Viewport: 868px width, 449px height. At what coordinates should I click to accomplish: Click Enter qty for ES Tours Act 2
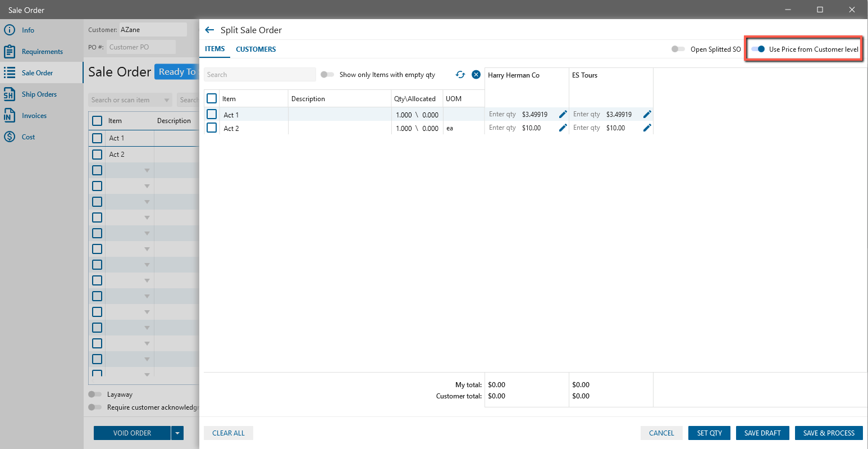[587, 128]
